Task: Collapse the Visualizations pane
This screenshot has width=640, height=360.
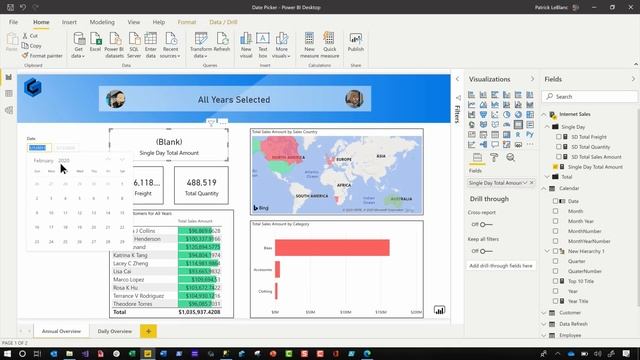Action: (532, 79)
